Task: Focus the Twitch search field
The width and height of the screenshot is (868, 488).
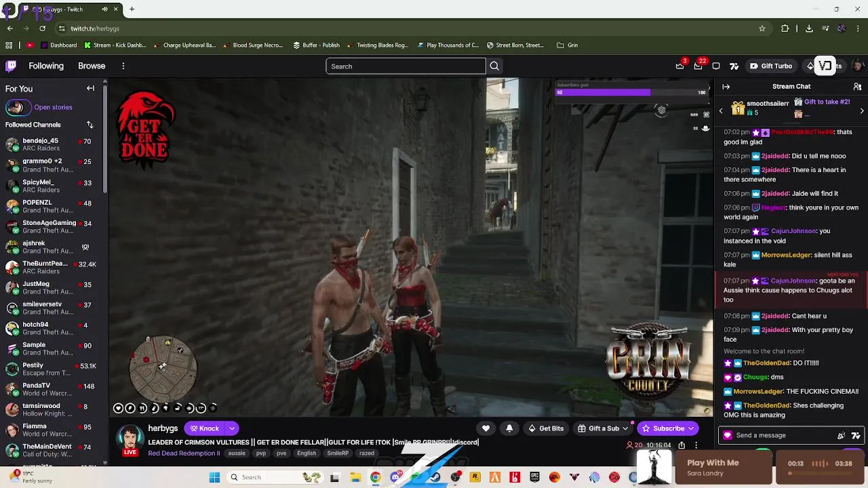Action: click(406, 66)
